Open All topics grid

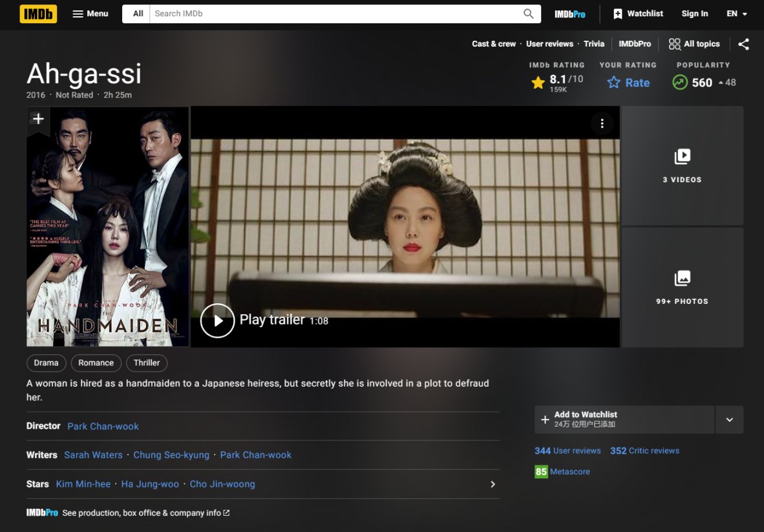(x=694, y=44)
